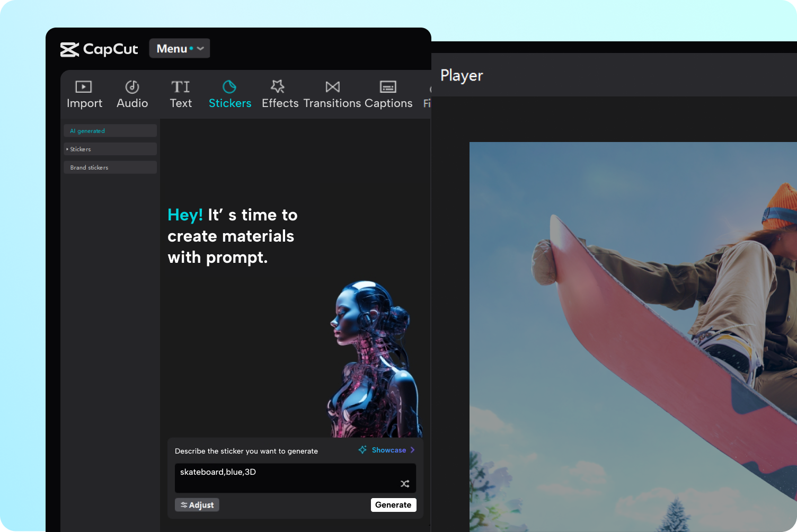Open the Import media panel

84,94
